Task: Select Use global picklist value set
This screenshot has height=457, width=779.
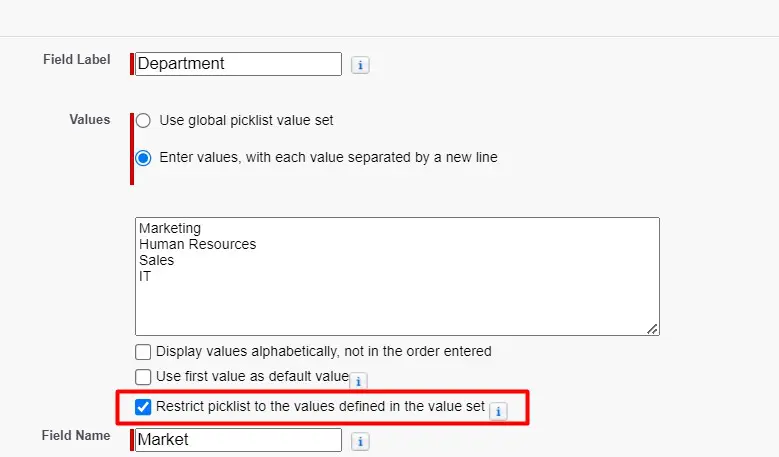Action: point(143,120)
